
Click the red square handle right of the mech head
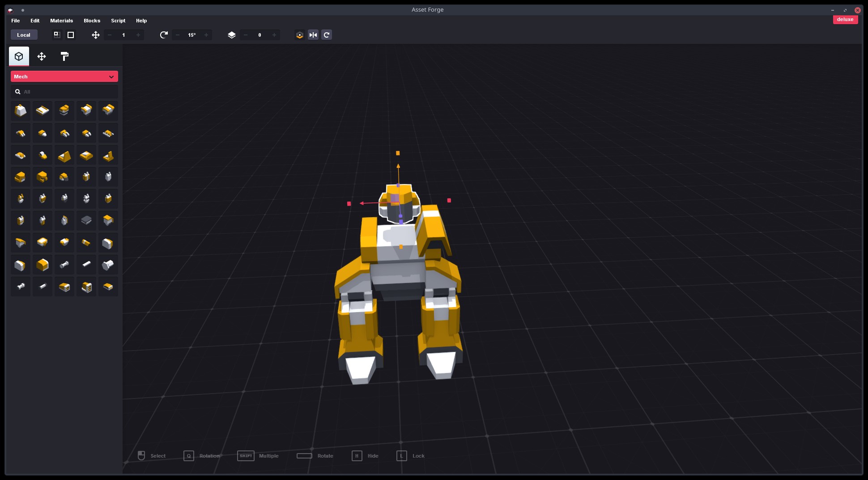[x=449, y=201]
